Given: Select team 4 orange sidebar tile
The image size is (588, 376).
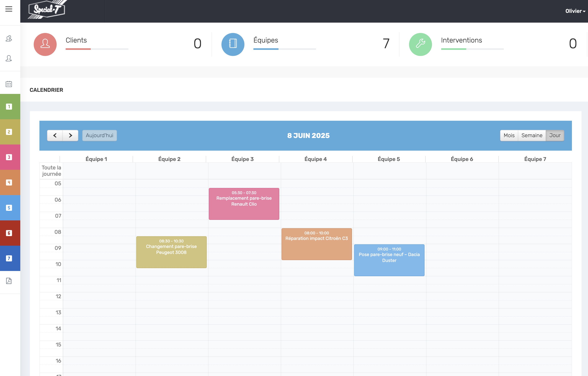Looking at the screenshot, I should pyautogui.click(x=10, y=182).
